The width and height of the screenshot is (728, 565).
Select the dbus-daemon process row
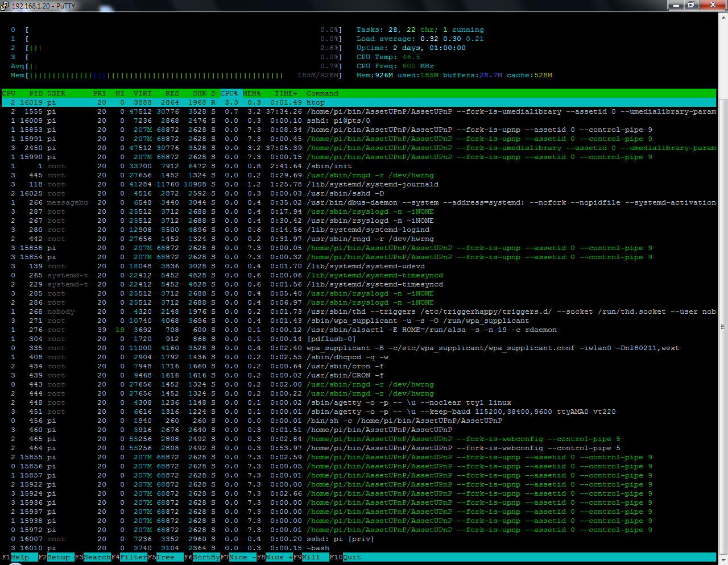[x=359, y=202]
